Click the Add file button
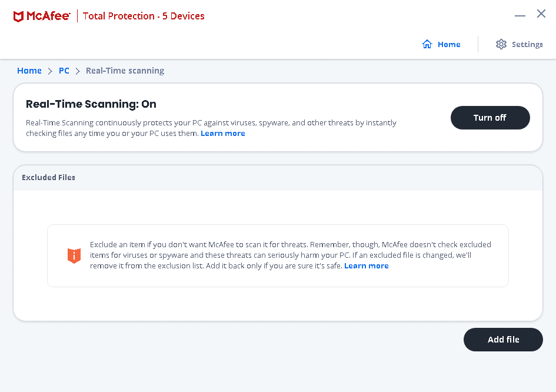This screenshot has height=392, width=556. tap(503, 340)
